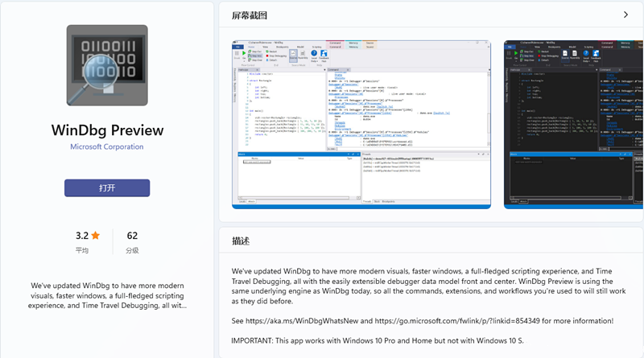The width and height of the screenshot is (644, 358).
Task: Open the 打开 button to launch the app
Action: pyautogui.click(x=107, y=187)
